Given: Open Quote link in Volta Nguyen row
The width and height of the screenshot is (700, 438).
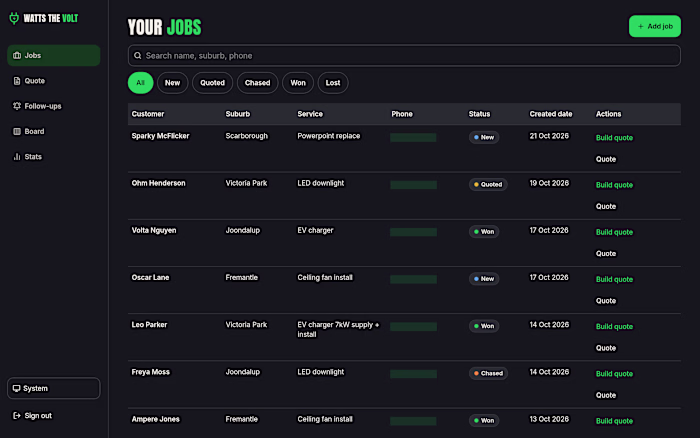Looking at the screenshot, I should pos(606,254).
